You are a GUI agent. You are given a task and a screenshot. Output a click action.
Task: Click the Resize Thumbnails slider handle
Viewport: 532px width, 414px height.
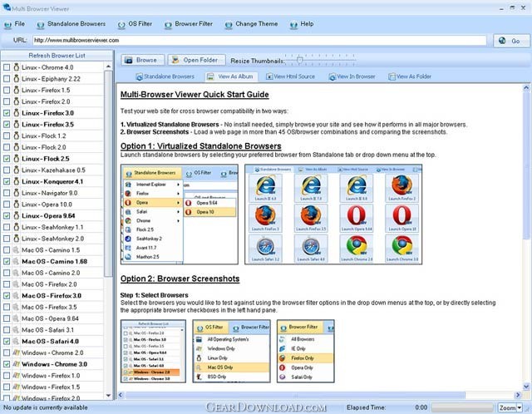pos(299,60)
